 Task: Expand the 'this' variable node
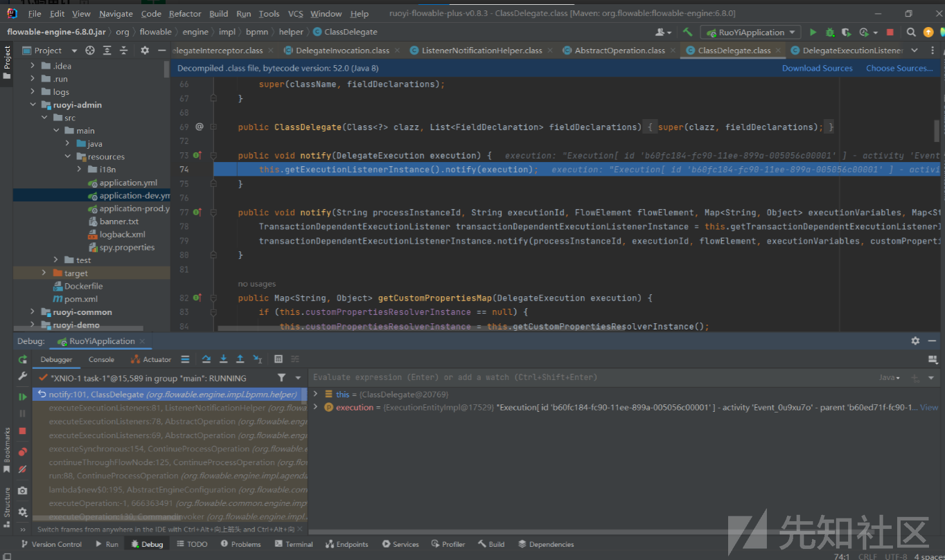pos(316,394)
